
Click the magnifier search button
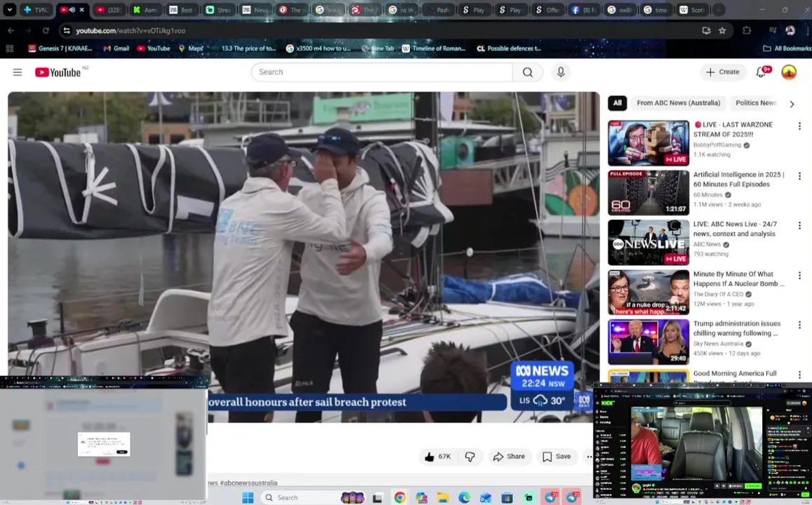click(528, 72)
